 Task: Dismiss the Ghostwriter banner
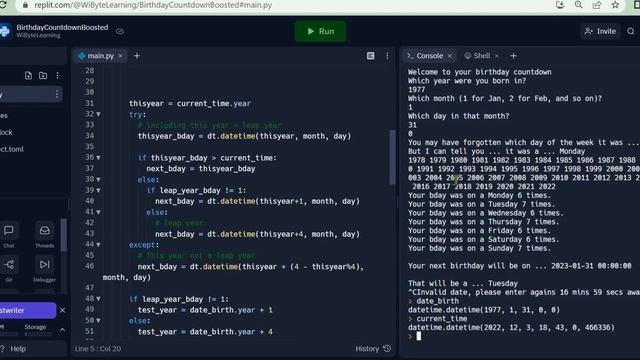[x=62, y=310]
